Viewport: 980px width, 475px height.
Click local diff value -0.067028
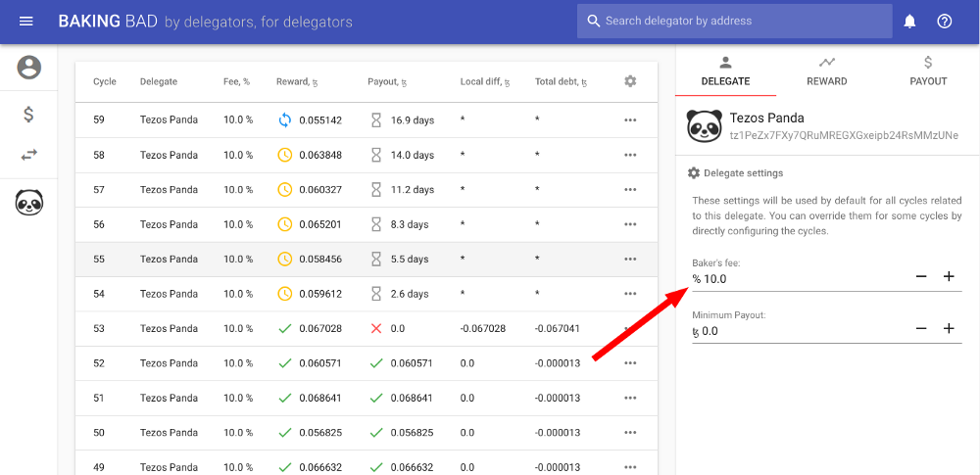pyautogui.click(x=482, y=328)
